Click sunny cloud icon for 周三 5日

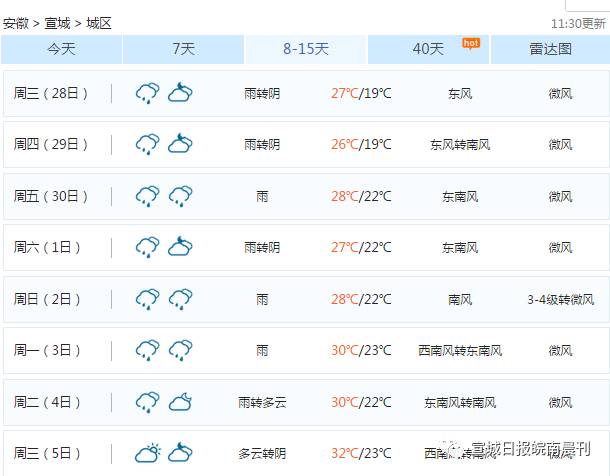tap(148, 453)
